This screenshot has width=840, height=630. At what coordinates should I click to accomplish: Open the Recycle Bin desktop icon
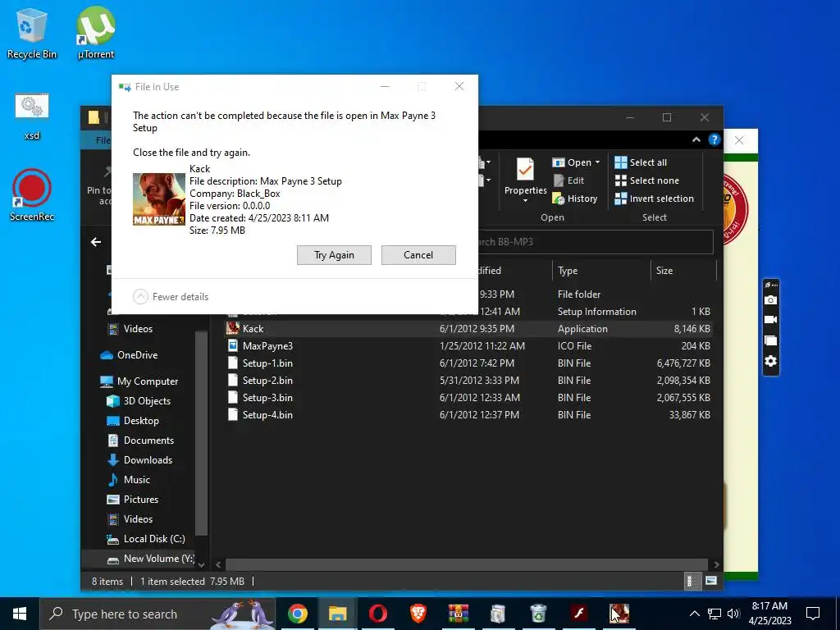32,33
